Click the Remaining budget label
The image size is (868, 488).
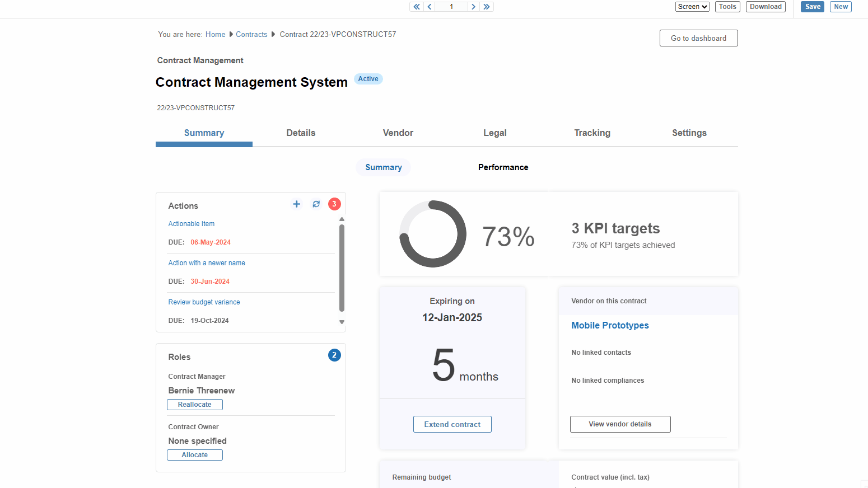point(422,477)
